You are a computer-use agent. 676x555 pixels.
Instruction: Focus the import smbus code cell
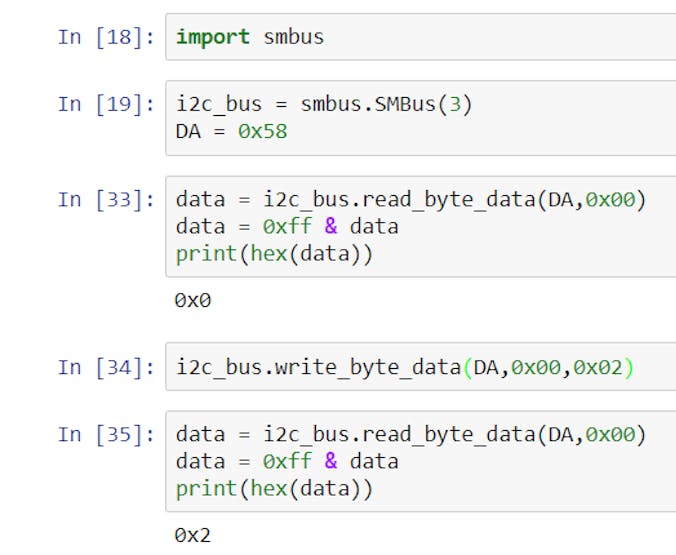pyautogui.click(x=420, y=38)
